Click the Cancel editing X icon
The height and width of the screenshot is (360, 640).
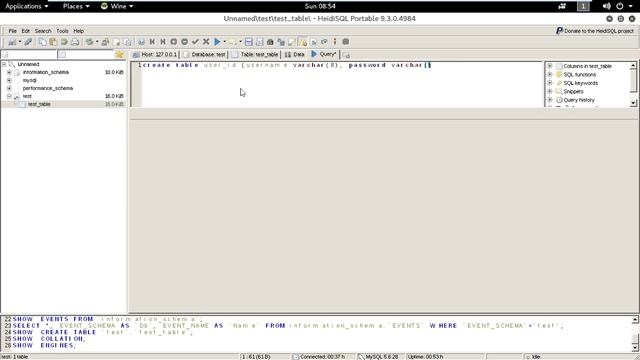pyautogui.click(x=206, y=42)
